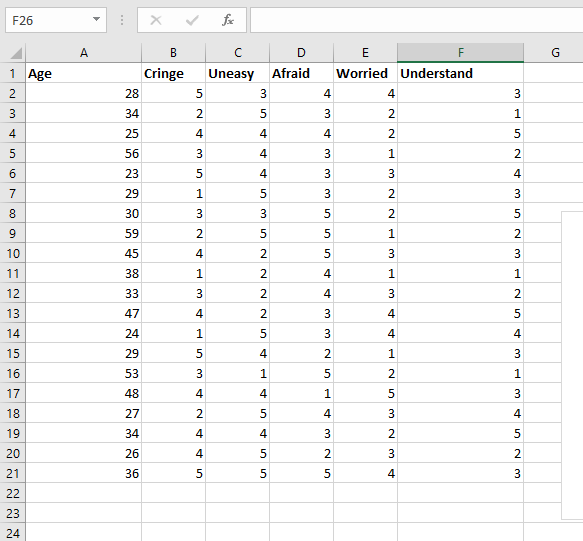The image size is (583, 541).
Task: Click the Insert Function fx icon
Action: pos(228,20)
